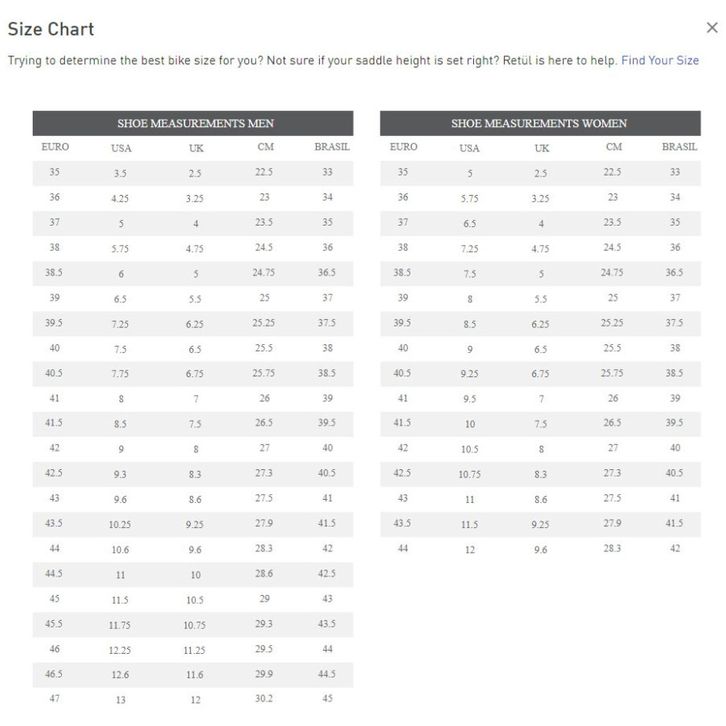Open the Find Your Size link

tap(659, 61)
